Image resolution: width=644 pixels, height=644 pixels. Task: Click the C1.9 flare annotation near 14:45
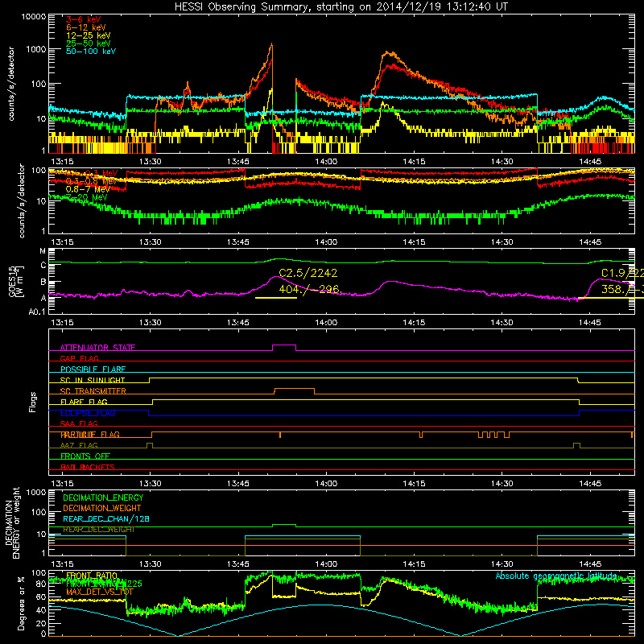click(x=621, y=273)
